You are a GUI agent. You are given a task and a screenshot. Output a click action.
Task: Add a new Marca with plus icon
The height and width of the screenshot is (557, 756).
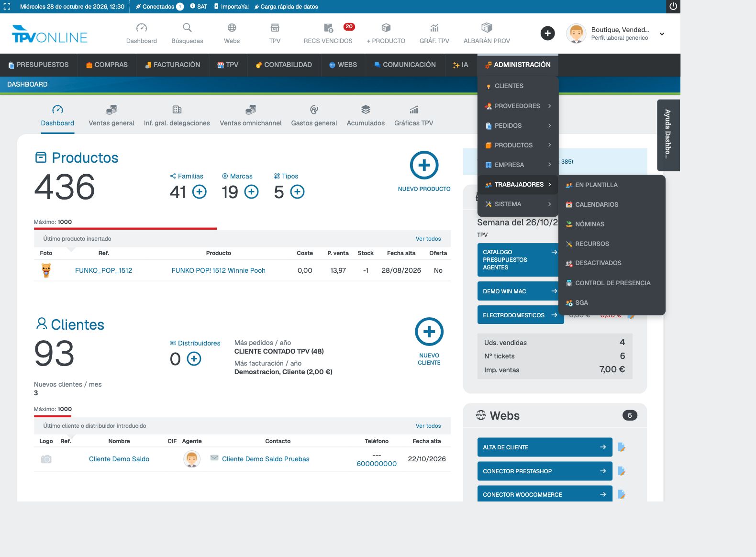(251, 192)
